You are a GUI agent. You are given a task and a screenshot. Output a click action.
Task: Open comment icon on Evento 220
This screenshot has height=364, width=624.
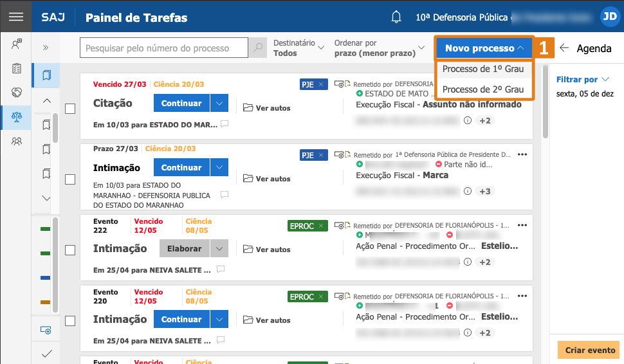(221, 340)
